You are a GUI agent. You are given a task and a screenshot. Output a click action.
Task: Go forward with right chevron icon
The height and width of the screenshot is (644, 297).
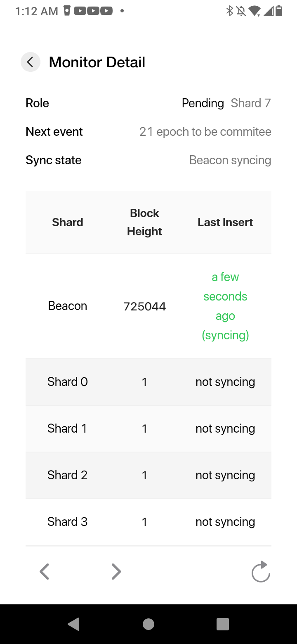coord(116,572)
